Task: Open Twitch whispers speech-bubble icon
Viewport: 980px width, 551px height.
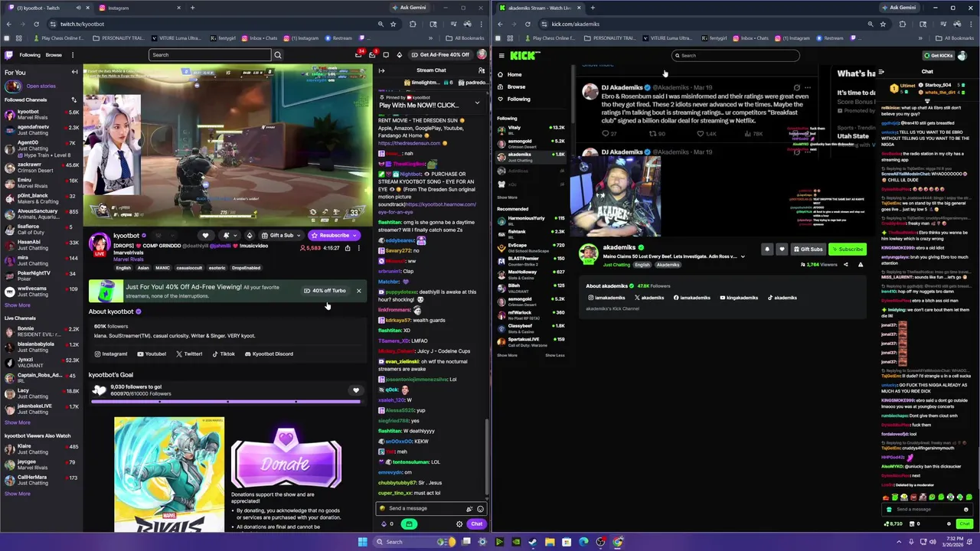Action: pos(386,55)
